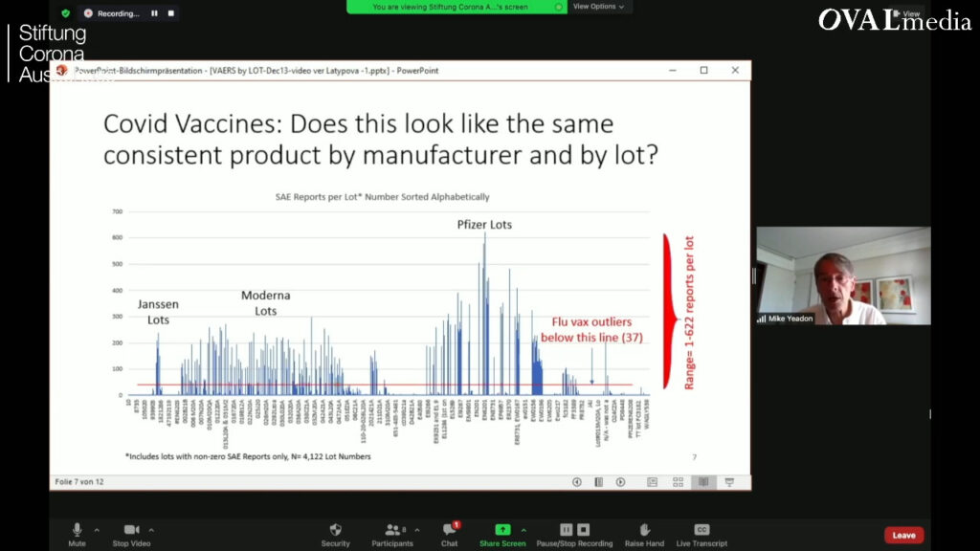Pause recording from top-left indicator
Viewport: 980px width, 551px height.
(x=154, y=13)
